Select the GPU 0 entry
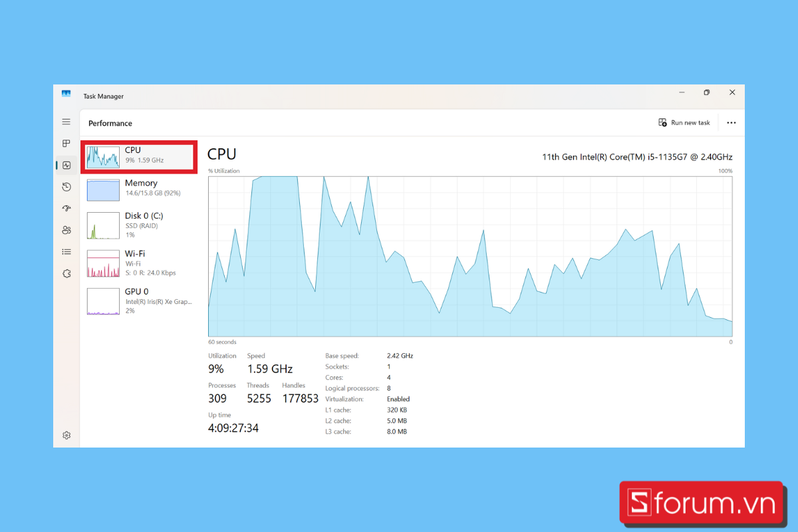 coord(139,301)
